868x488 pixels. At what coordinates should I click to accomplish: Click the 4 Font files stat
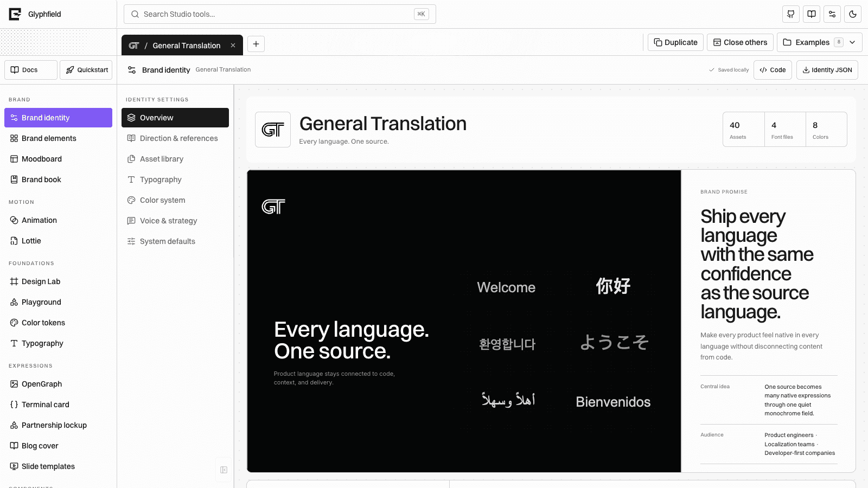(785, 130)
